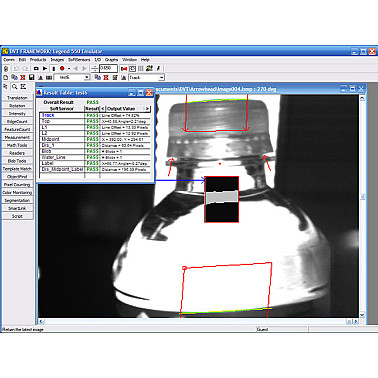378x378 pixels.
Task: Click the image window's horizontal scrollbar
Action: [199, 322]
